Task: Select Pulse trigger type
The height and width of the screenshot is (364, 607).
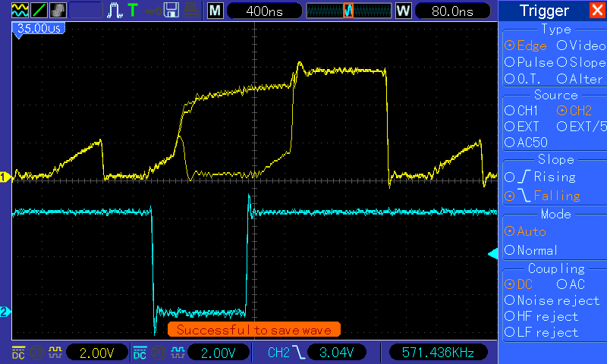Action: (x=529, y=62)
